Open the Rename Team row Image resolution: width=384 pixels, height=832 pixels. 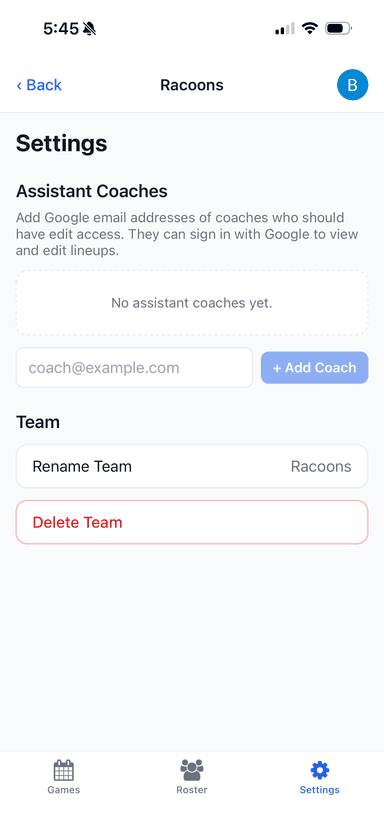click(x=192, y=466)
